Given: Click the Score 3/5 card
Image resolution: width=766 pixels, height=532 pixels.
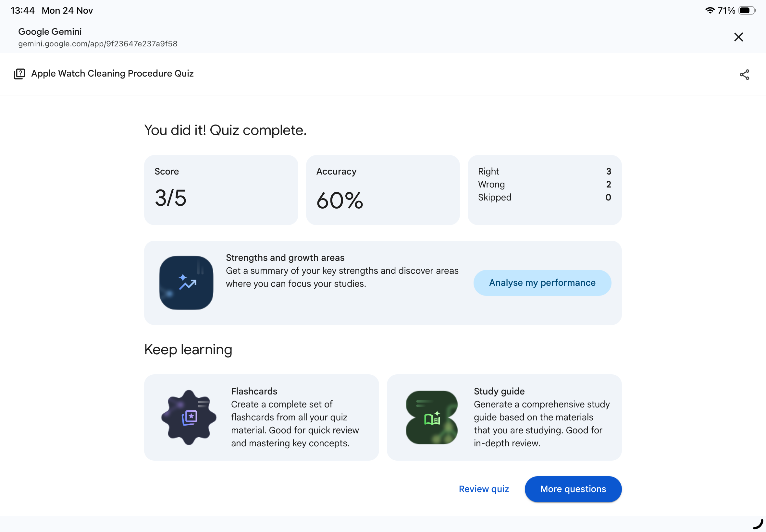Looking at the screenshot, I should coord(221,190).
